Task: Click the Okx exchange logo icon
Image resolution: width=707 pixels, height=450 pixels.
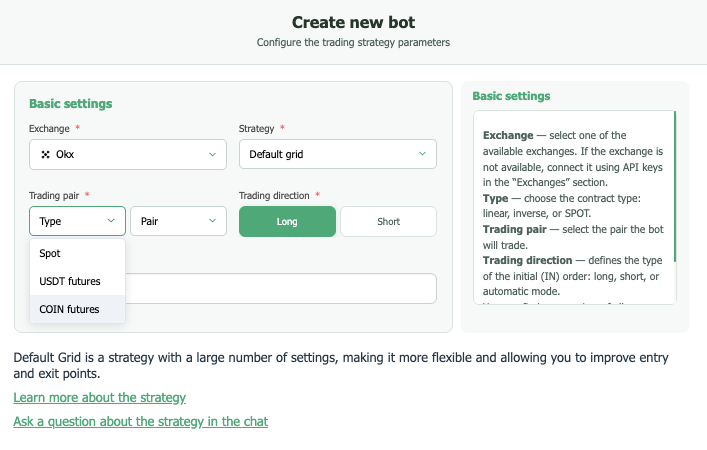Action: pyautogui.click(x=45, y=155)
